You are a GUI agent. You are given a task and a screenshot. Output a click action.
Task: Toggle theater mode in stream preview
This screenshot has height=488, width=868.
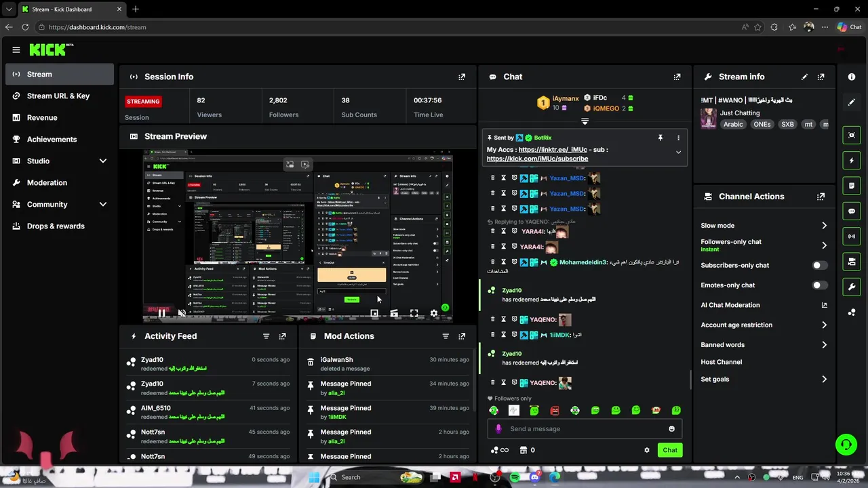[394, 313]
